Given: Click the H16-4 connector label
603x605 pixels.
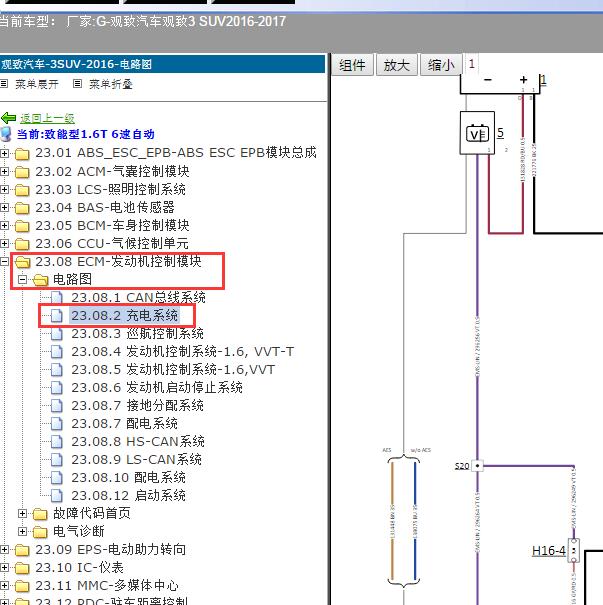Looking at the screenshot, I should (549, 551).
